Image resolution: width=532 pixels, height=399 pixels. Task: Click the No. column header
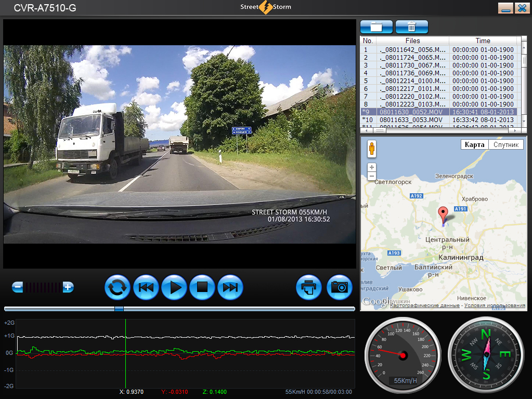pos(368,41)
